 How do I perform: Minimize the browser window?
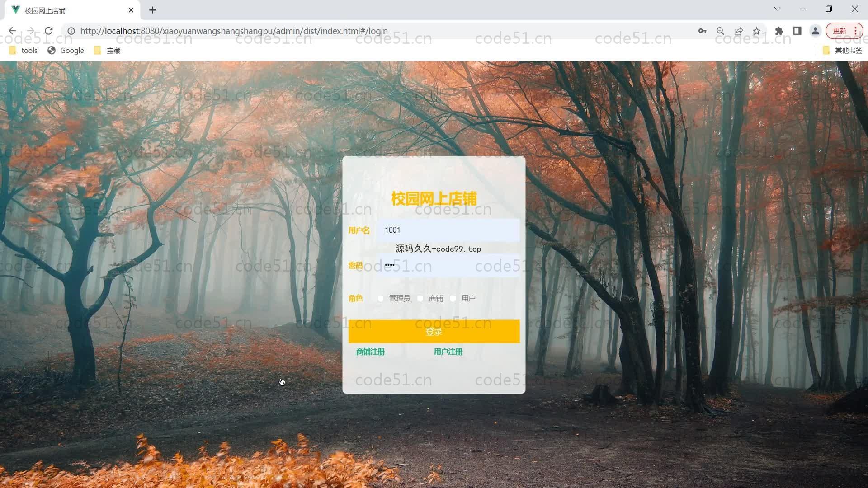803,9
